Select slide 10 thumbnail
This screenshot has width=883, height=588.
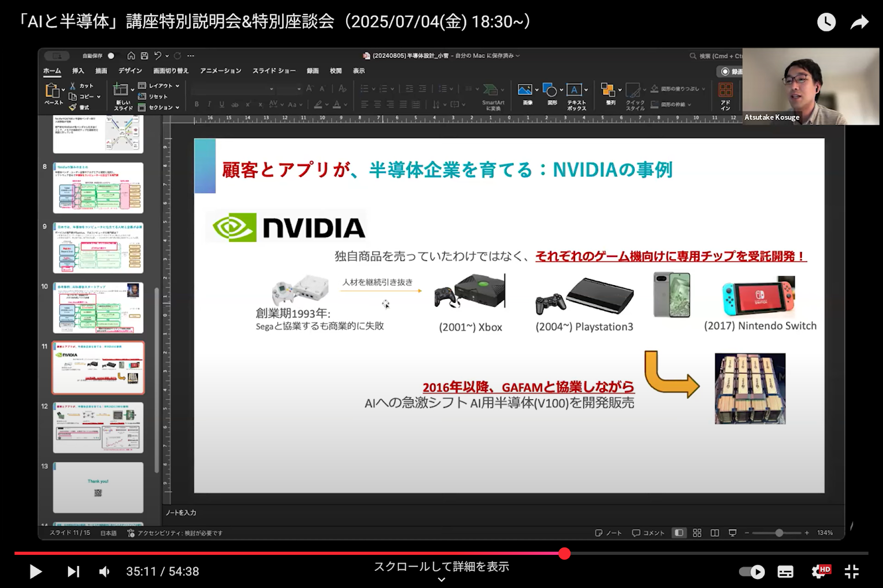tap(98, 308)
